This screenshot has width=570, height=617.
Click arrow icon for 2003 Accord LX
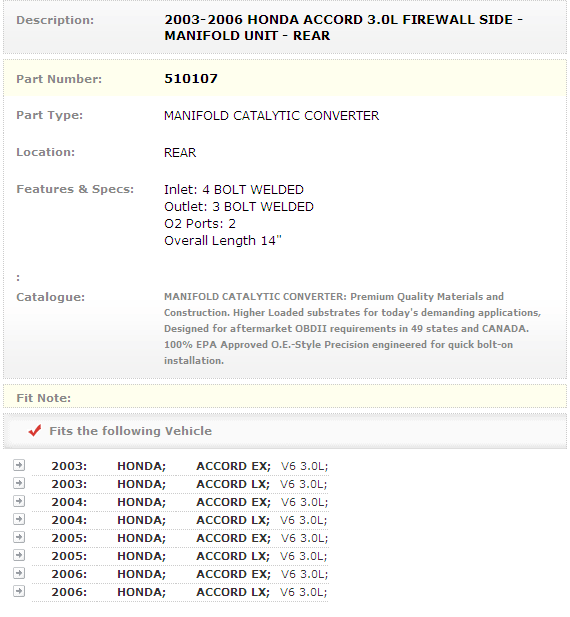[19, 483]
